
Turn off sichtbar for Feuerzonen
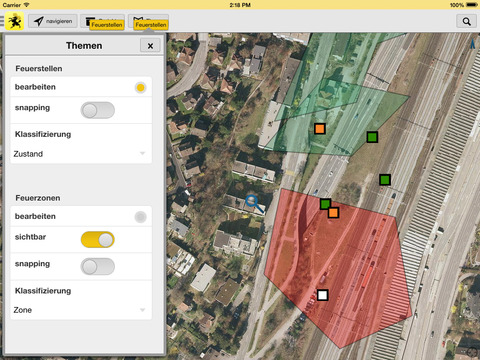98,240
